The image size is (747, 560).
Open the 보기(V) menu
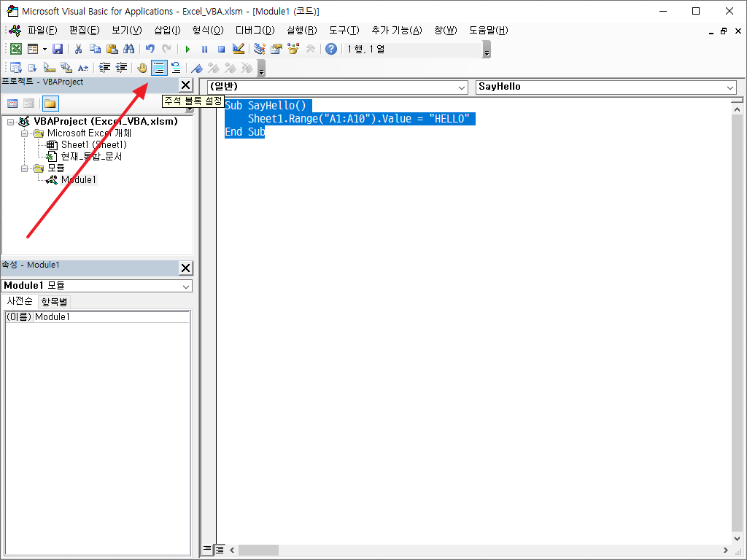click(x=127, y=31)
